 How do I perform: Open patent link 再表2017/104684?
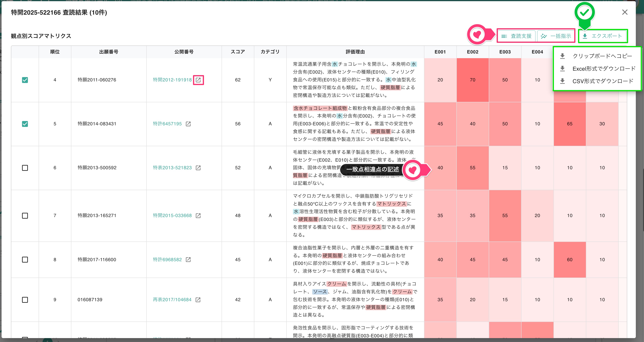172,299
